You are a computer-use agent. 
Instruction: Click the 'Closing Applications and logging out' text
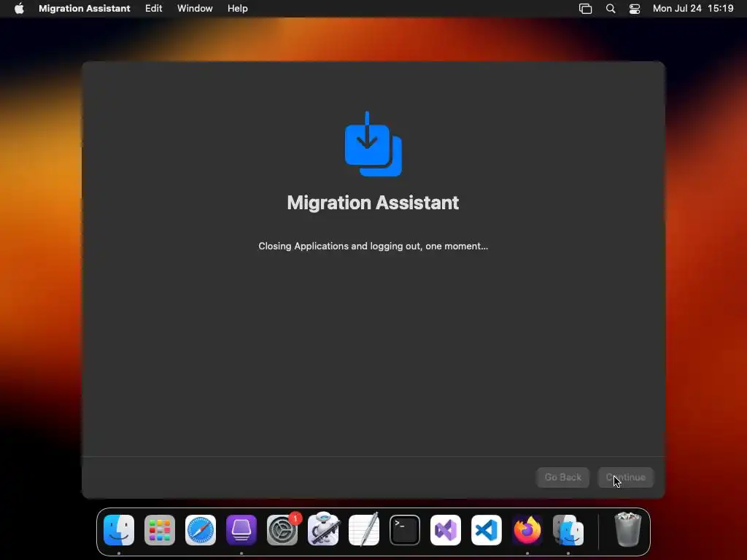pyautogui.click(x=373, y=246)
